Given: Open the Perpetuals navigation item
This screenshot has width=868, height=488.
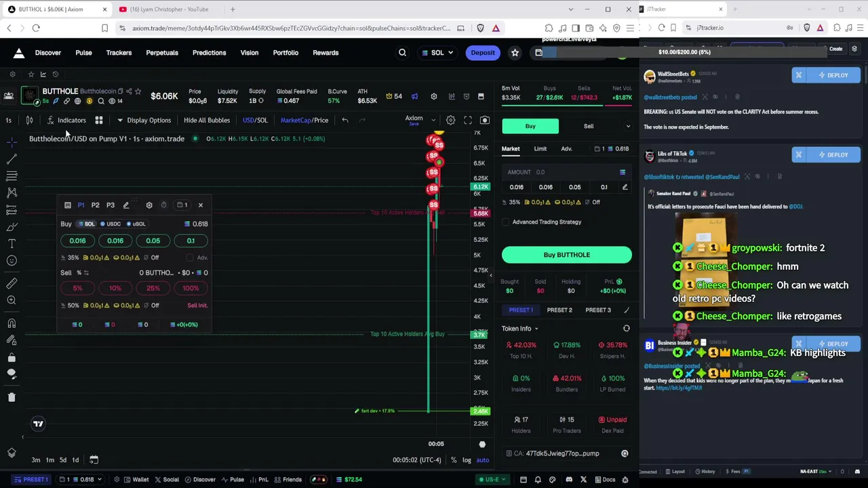Looking at the screenshot, I should tap(162, 53).
